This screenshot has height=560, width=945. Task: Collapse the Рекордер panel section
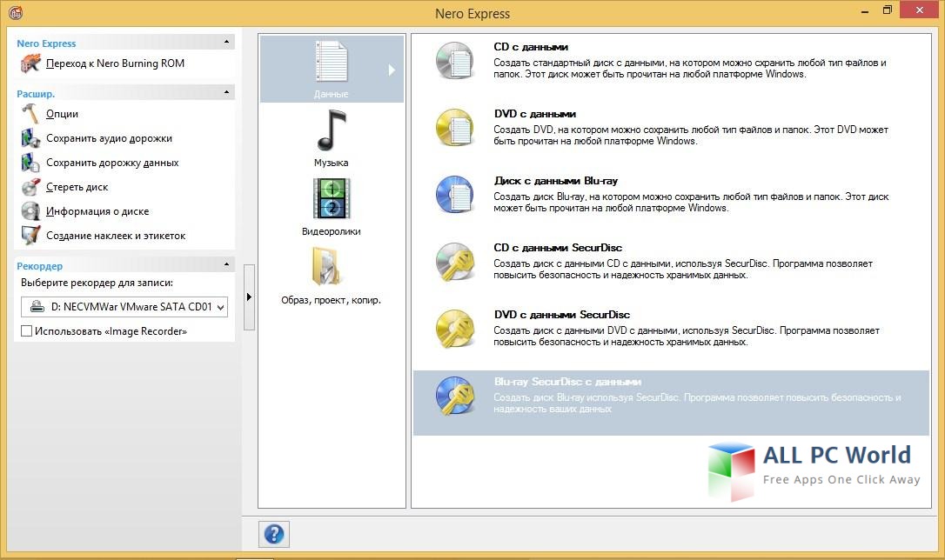click(226, 264)
